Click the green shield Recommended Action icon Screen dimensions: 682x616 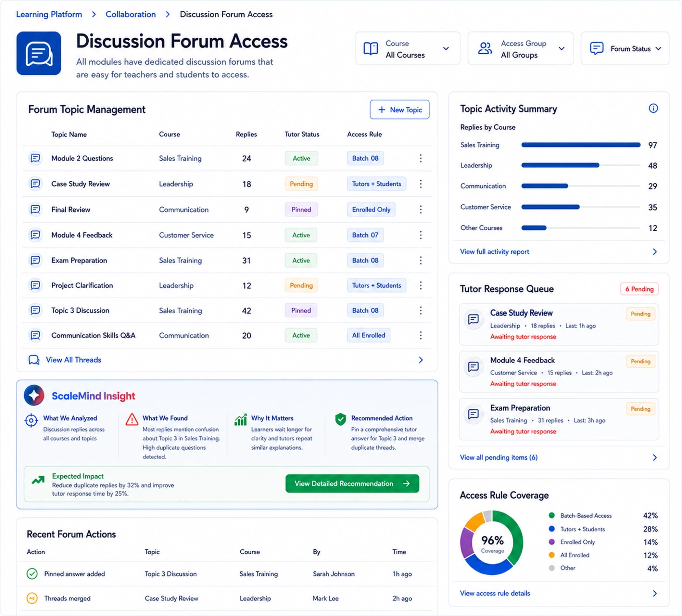tap(340, 419)
